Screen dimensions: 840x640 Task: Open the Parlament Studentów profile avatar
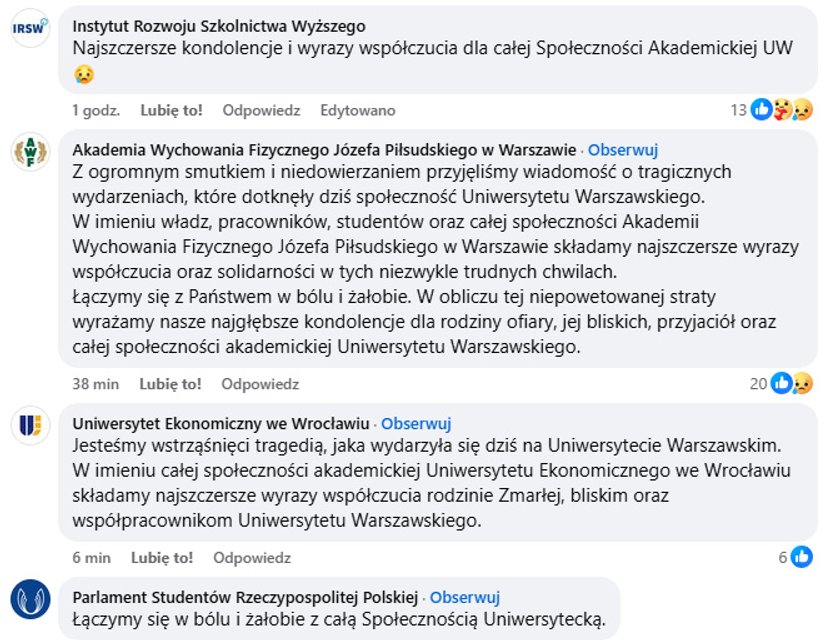31,599
